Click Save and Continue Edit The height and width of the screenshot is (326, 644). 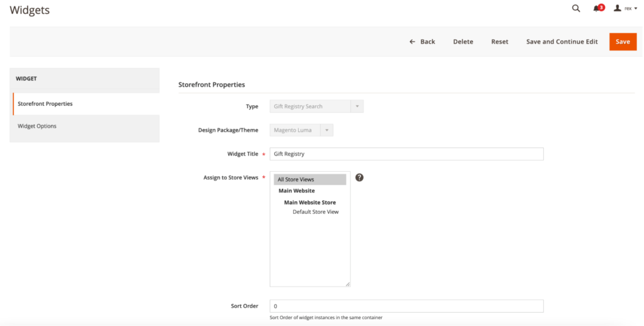(562, 42)
